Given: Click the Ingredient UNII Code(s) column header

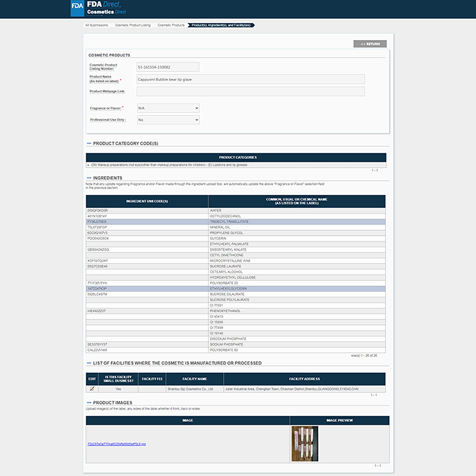Looking at the screenshot, I should pos(147,201).
